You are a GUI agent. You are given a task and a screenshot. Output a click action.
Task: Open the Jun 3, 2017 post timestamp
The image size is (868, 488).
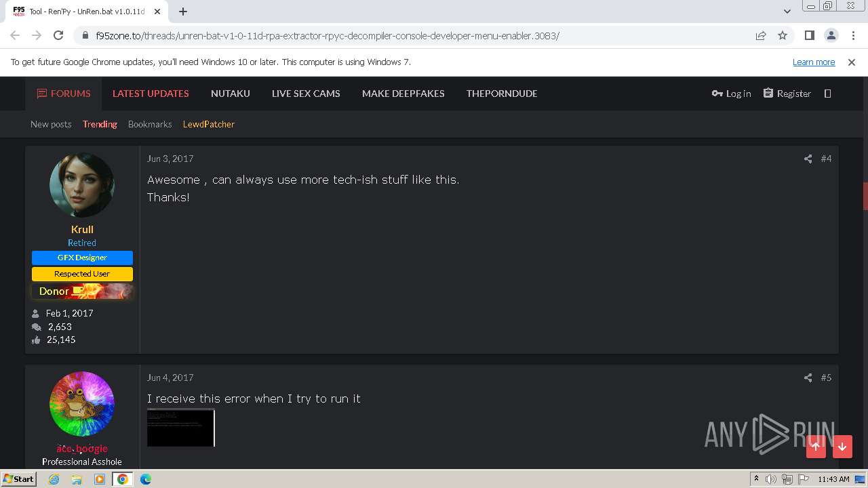click(170, 159)
